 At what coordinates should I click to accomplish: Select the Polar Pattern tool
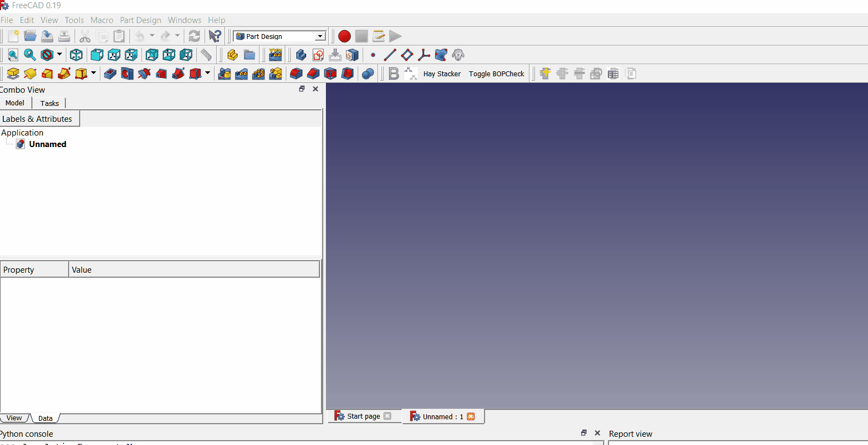click(258, 74)
